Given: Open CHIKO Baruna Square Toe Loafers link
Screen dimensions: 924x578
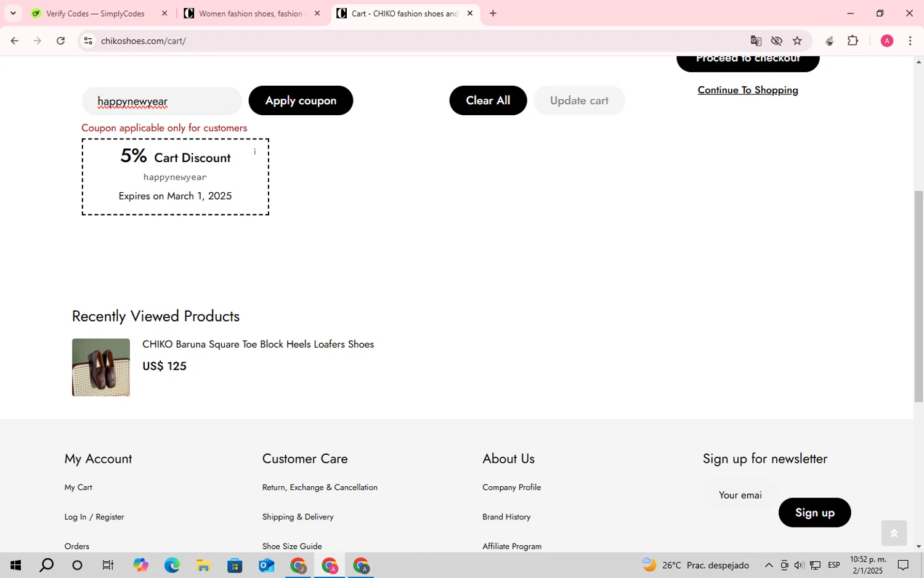Looking at the screenshot, I should point(258,344).
